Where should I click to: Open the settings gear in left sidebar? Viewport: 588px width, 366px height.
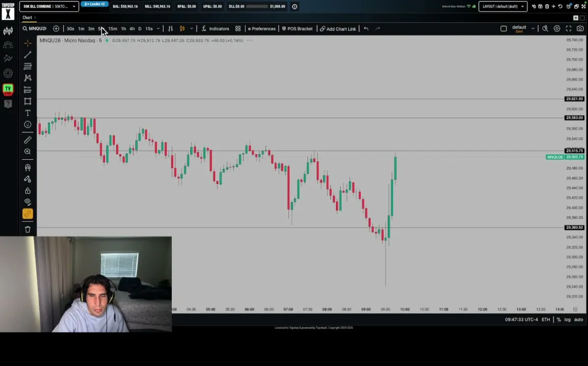click(x=8, y=73)
